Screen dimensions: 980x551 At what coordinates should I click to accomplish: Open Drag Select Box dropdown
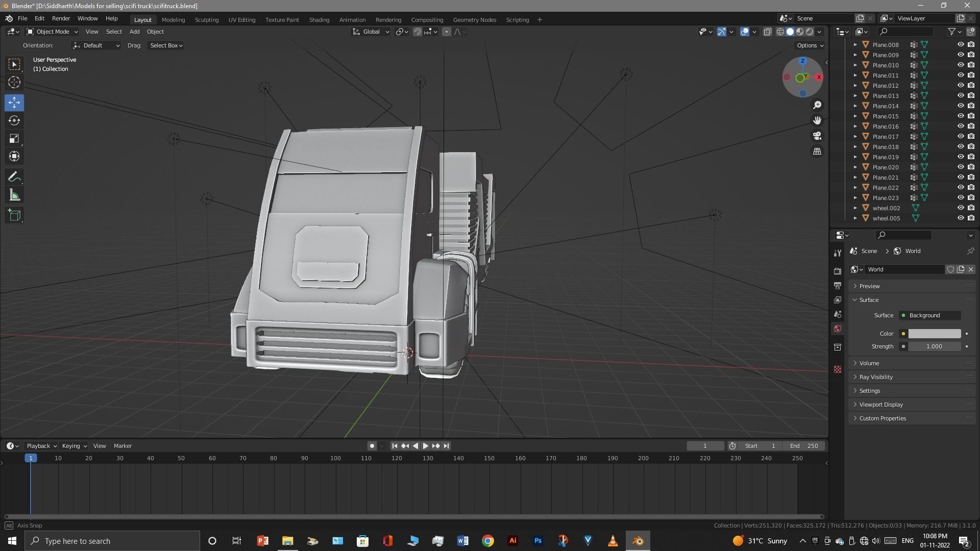(x=166, y=45)
